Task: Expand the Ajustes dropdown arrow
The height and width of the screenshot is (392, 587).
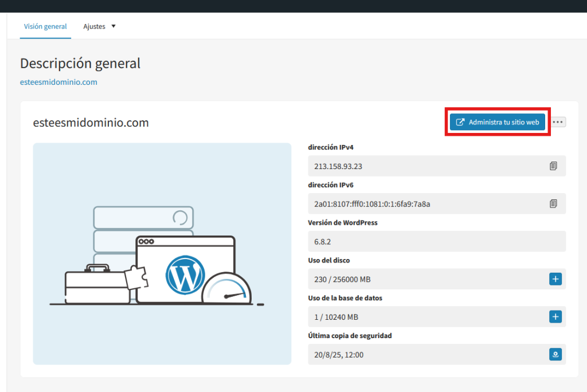Action: coord(114,26)
